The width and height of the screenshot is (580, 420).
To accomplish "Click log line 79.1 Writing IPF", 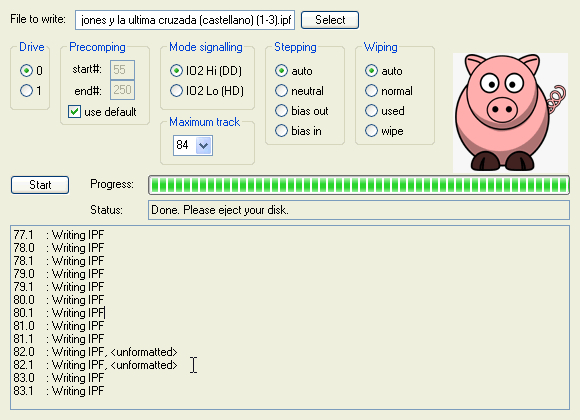I will pyautogui.click(x=59, y=287).
